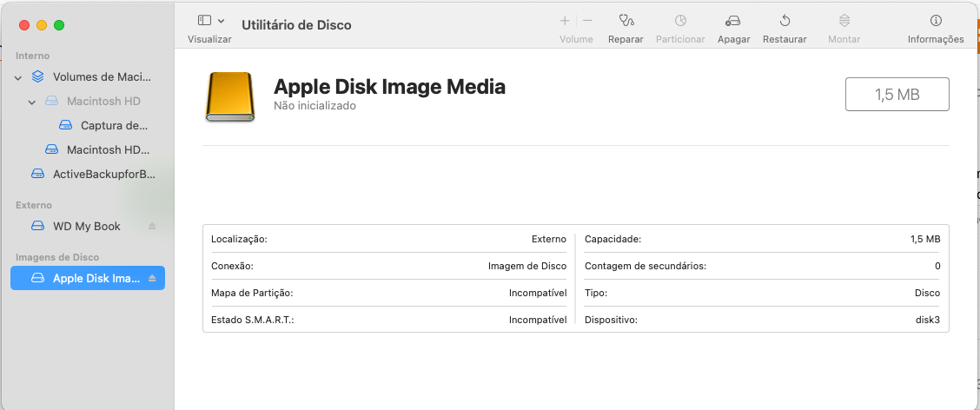Select the Macintosh HD... data volume

click(108, 150)
